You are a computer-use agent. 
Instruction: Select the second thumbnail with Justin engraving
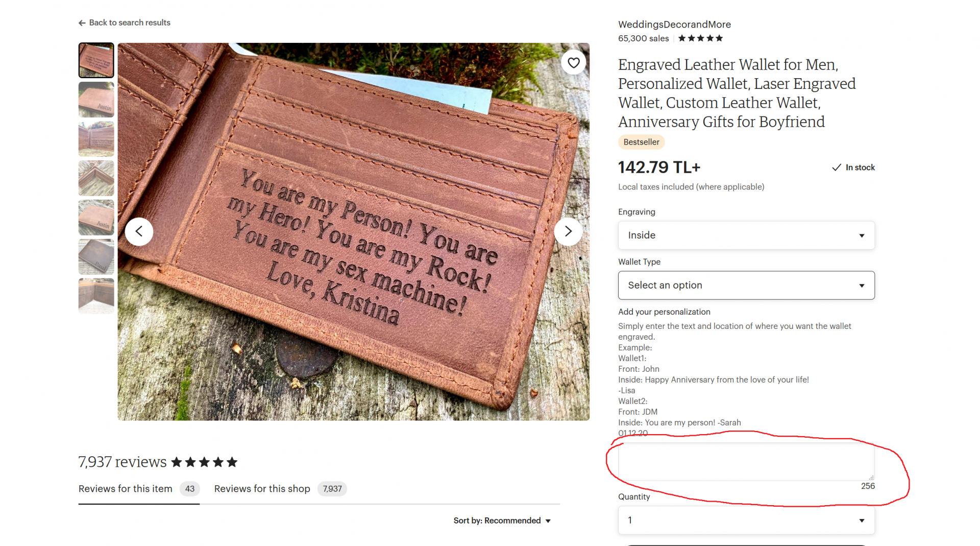click(96, 100)
